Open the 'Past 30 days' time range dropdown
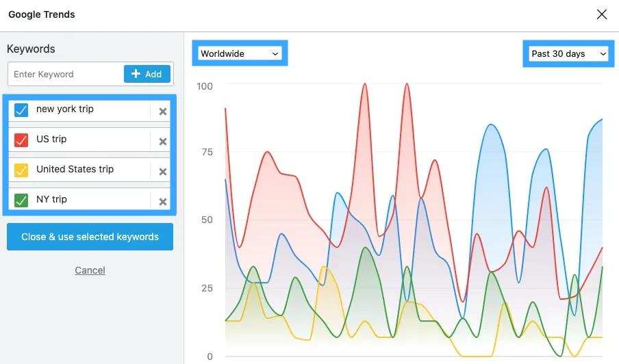619x364 pixels. [x=569, y=53]
